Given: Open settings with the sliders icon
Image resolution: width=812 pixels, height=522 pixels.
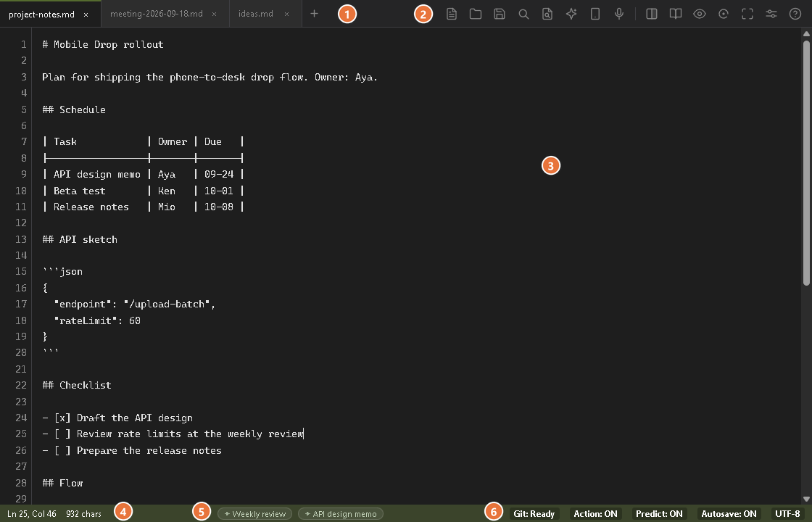Looking at the screenshot, I should click(x=771, y=14).
